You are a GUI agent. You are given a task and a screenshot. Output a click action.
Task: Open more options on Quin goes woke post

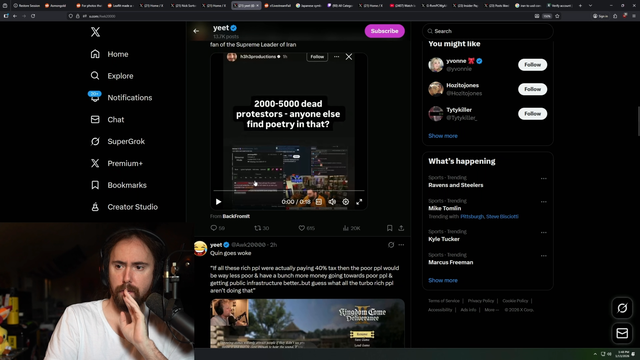(x=401, y=245)
